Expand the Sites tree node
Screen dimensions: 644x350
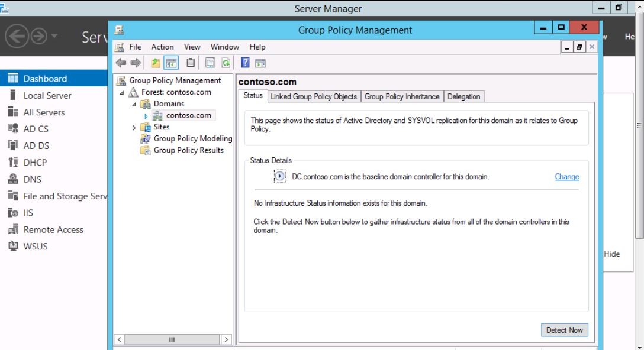134,128
